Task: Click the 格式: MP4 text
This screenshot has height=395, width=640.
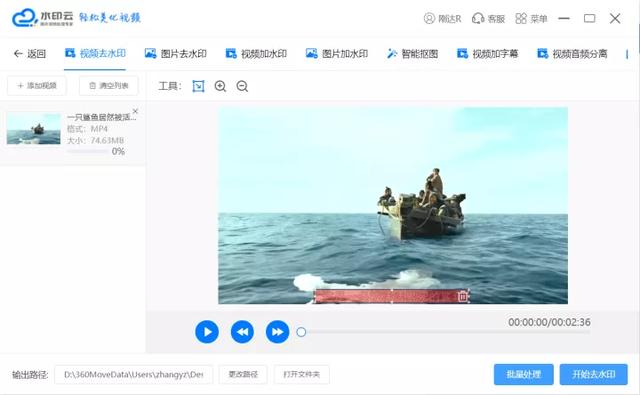Action: click(87, 129)
